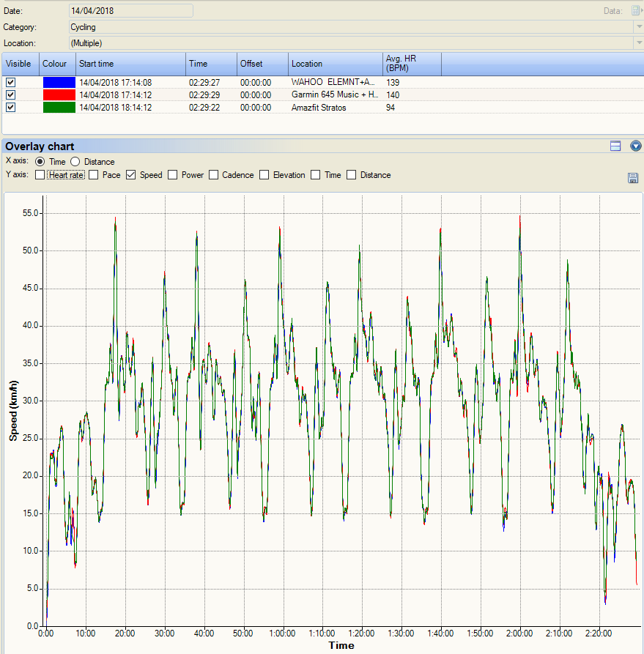Select the Distance X axis radio button
644x654 pixels.
point(75,162)
